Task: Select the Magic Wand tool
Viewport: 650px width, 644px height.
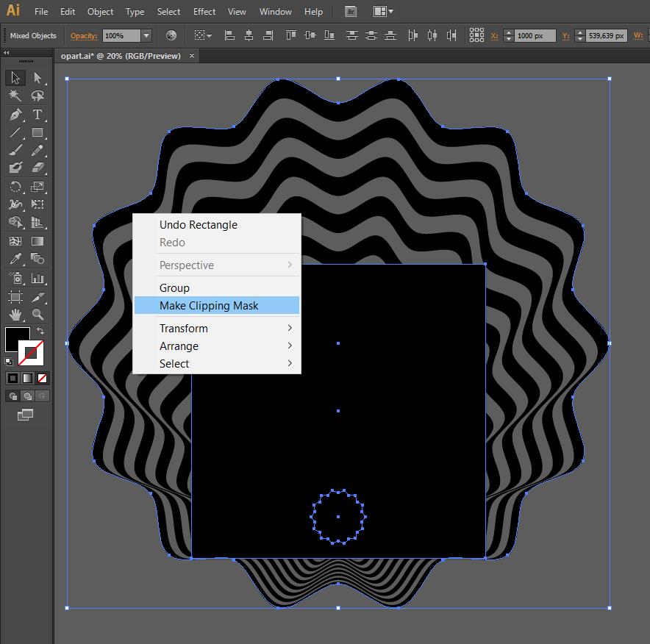Action: point(15,96)
